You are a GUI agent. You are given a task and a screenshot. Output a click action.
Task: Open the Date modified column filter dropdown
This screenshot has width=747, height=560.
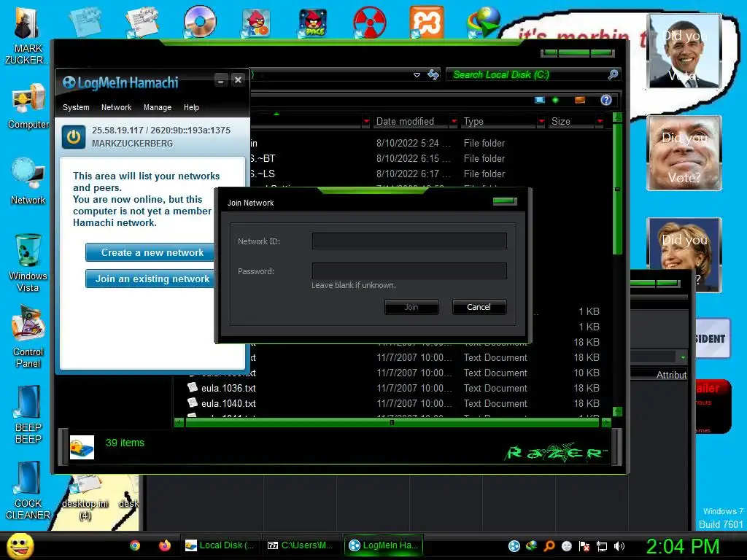454,122
